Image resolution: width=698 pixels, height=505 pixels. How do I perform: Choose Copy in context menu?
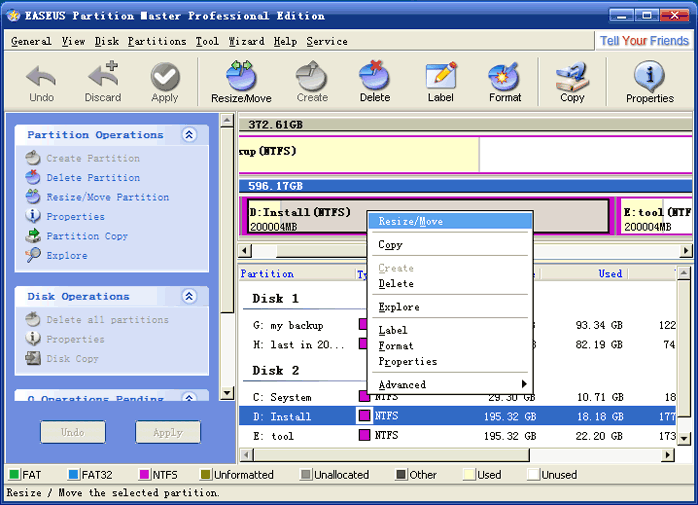click(x=450, y=244)
